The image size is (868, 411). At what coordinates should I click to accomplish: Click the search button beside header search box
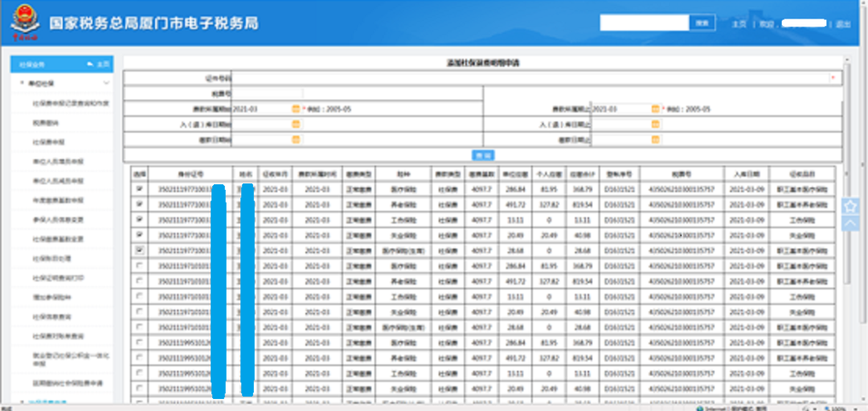point(702,23)
